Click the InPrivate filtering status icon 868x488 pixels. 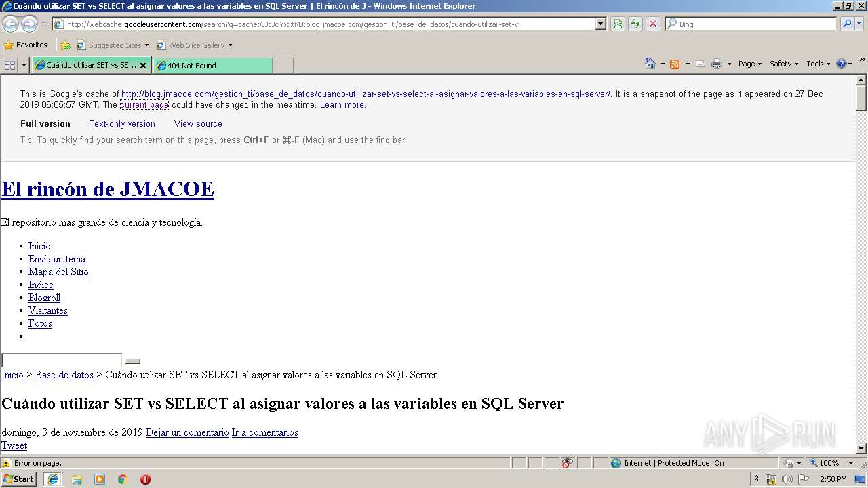567,463
